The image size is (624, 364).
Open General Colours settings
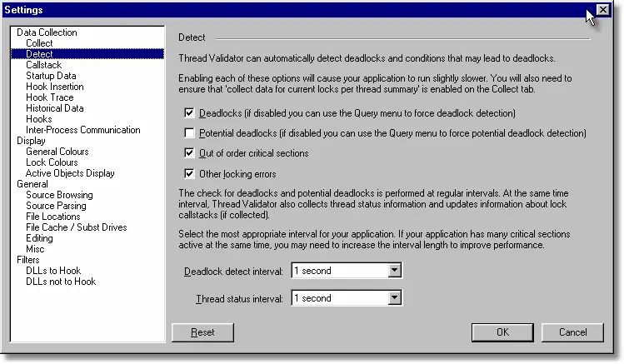point(57,152)
